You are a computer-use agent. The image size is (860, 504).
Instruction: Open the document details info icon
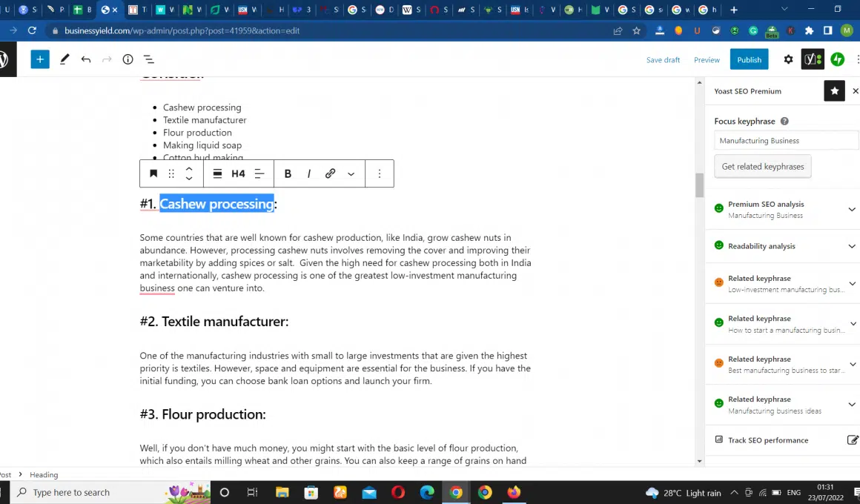click(128, 59)
